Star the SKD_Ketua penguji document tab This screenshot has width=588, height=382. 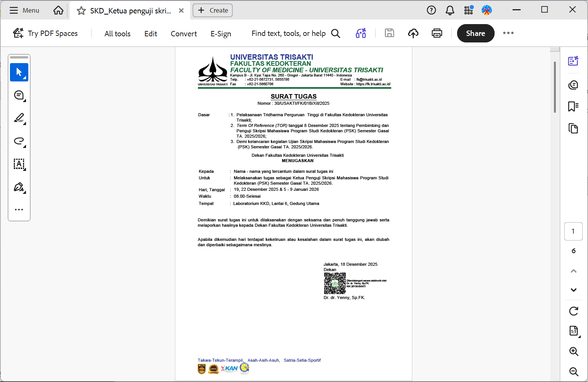(x=81, y=11)
